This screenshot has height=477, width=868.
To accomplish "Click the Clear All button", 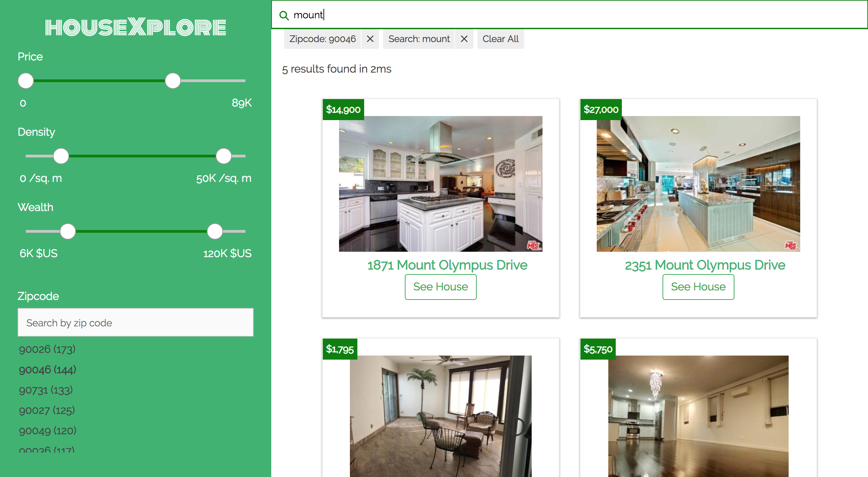I will click(500, 39).
